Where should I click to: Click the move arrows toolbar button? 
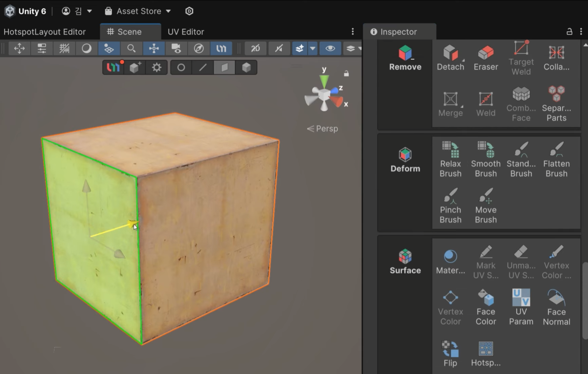click(x=19, y=48)
